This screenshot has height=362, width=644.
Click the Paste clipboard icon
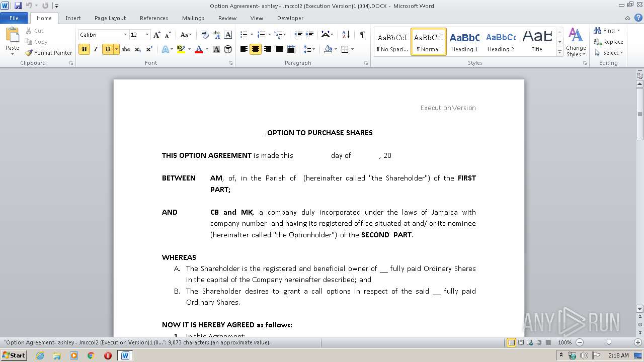12,35
